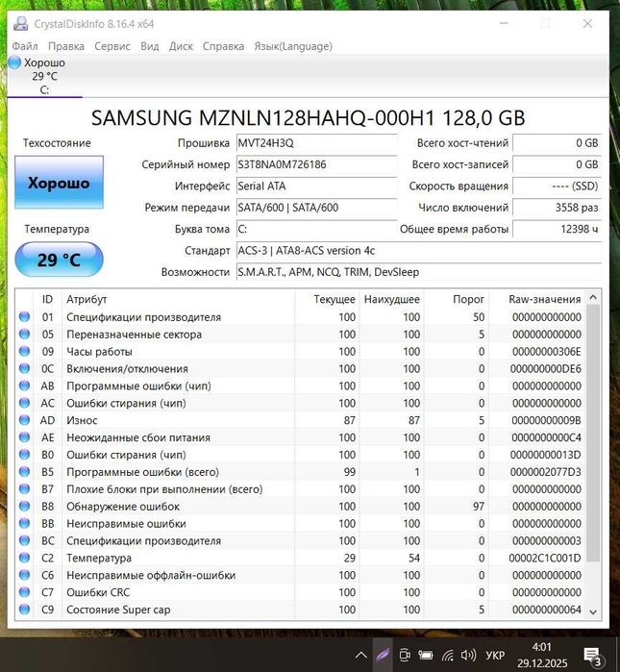Click status icon of Состояние Super cap row
The image size is (620, 672).
pyautogui.click(x=24, y=609)
